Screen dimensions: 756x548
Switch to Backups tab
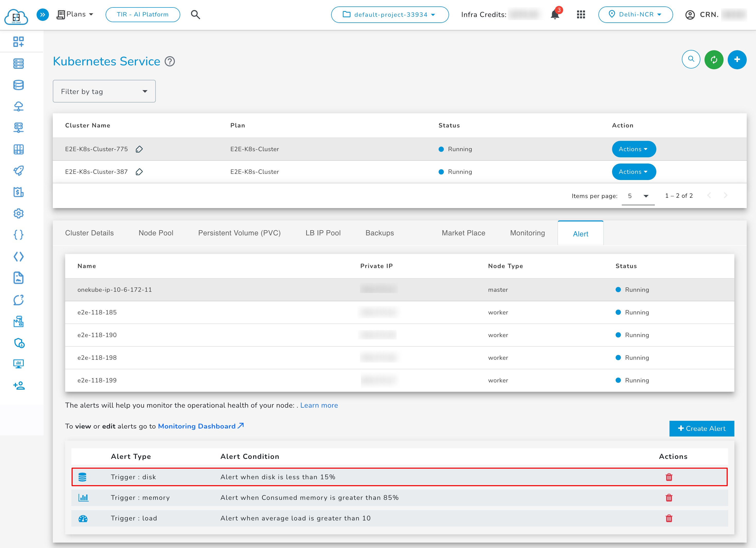coord(380,233)
